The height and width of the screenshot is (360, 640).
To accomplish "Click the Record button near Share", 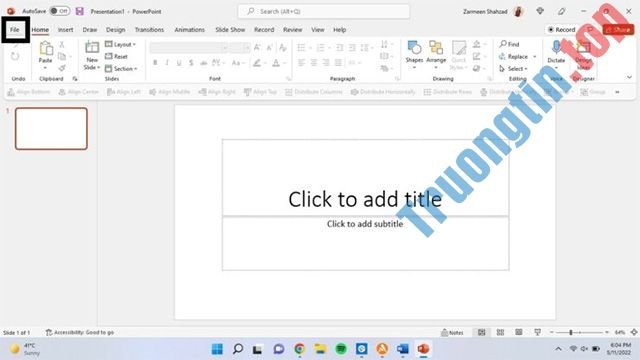I will (x=562, y=30).
